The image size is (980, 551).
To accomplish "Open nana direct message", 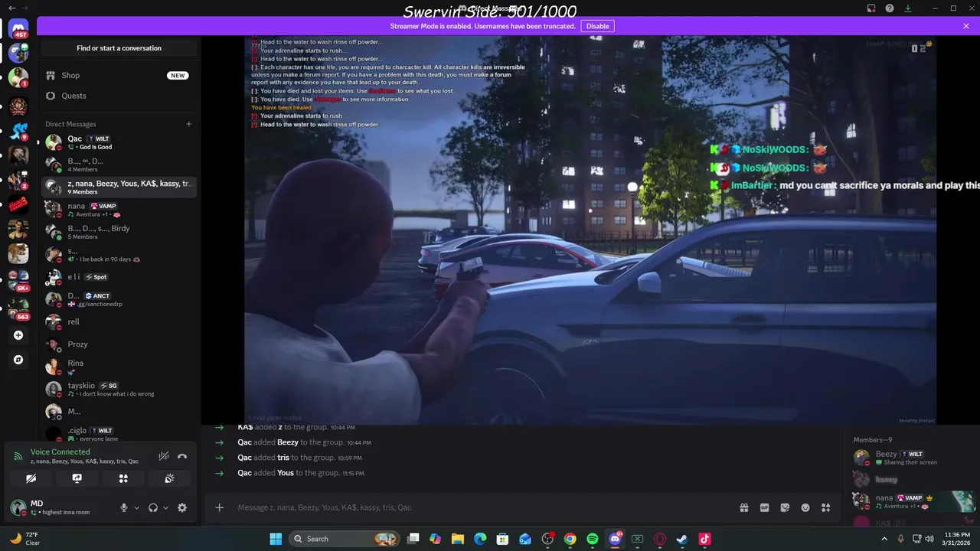I will [119, 210].
